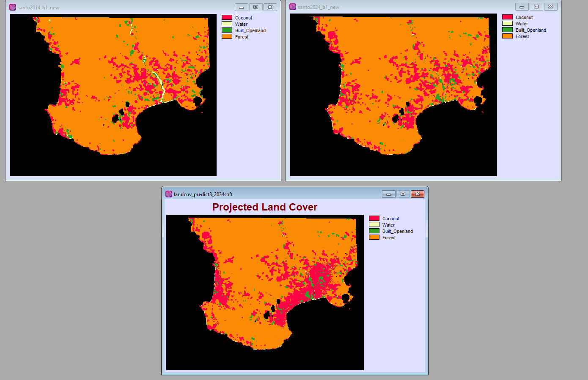Select Water label in santo2024 legend
Viewport: 588px width, 380px height.
(522, 24)
